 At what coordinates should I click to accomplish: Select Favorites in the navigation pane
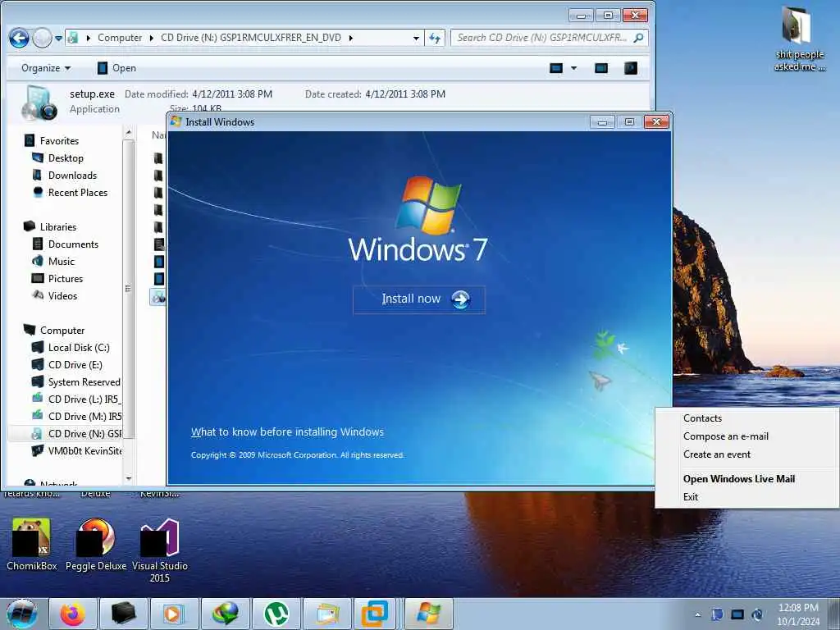coord(59,141)
